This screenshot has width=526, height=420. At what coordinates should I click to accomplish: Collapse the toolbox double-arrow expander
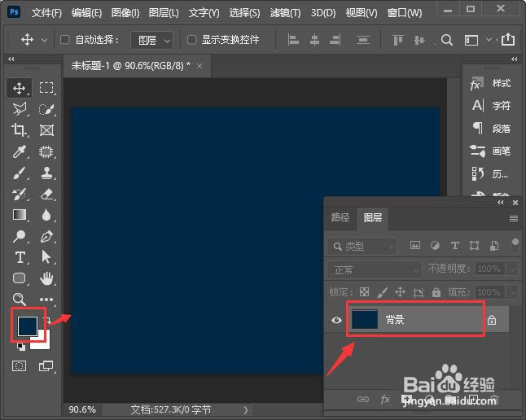(11, 59)
